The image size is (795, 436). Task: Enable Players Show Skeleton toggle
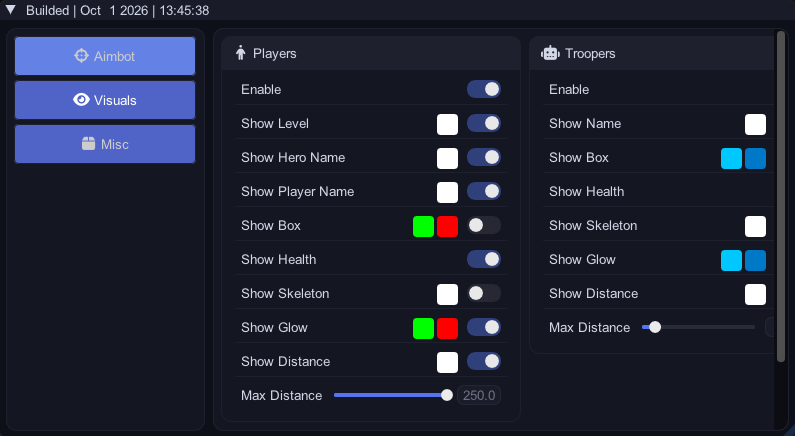tap(484, 293)
